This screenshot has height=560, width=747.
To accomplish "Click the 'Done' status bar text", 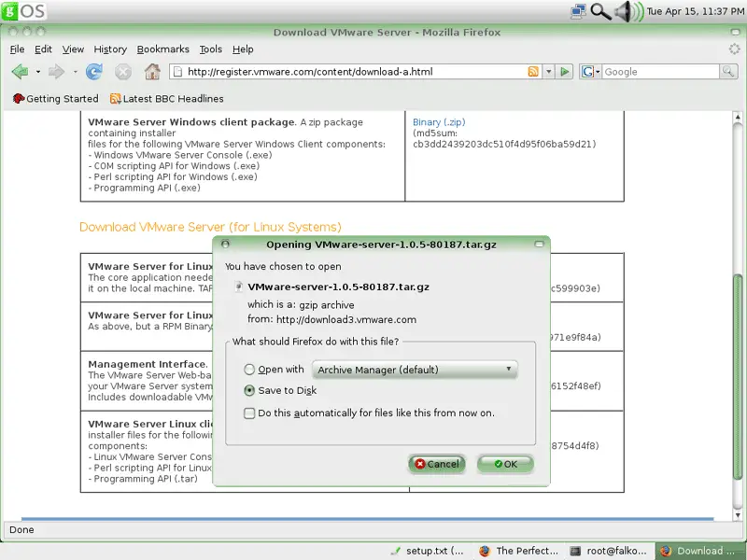I will pos(21,529).
